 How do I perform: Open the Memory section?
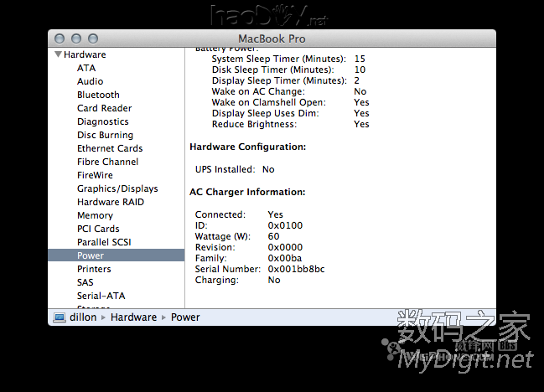(95, 215)
